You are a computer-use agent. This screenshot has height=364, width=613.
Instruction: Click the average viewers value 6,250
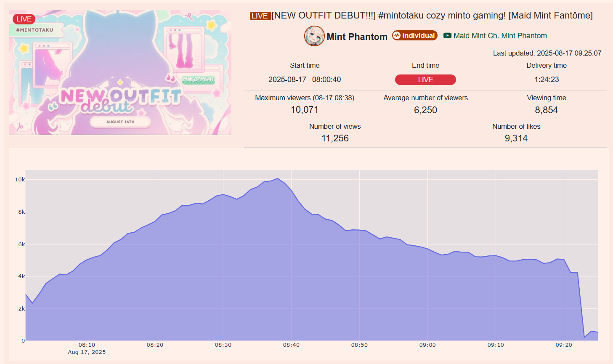(425, 110)
